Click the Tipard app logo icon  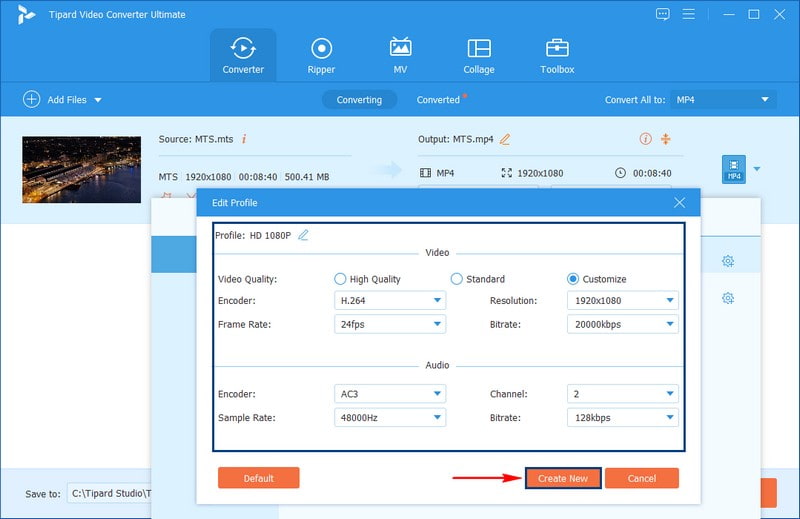[x=26, y=14]
